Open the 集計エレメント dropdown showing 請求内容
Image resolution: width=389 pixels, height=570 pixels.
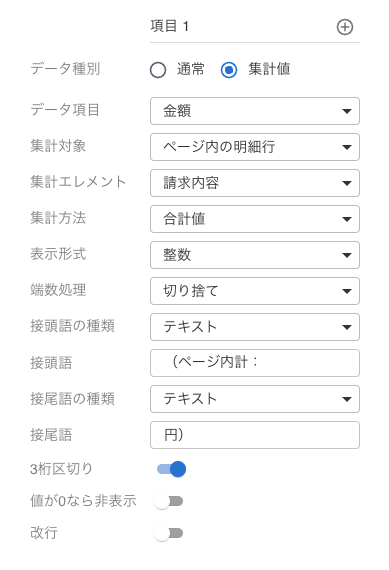coord(255,183)
